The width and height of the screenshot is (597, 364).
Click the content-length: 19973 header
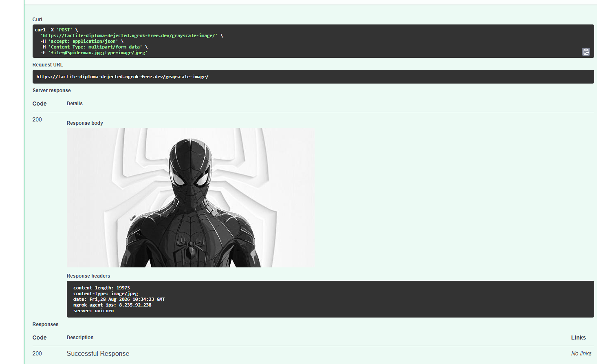click(x=101, y=288)
